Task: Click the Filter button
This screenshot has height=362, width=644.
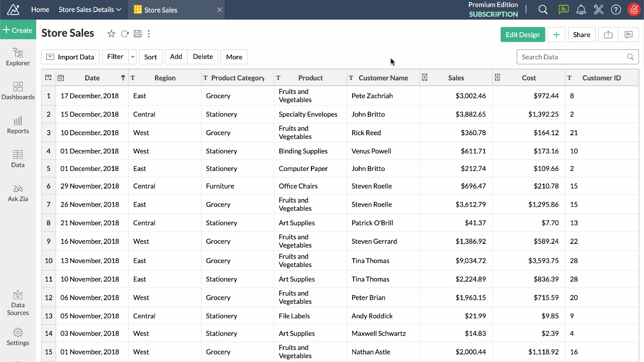Action: (115, 57)
